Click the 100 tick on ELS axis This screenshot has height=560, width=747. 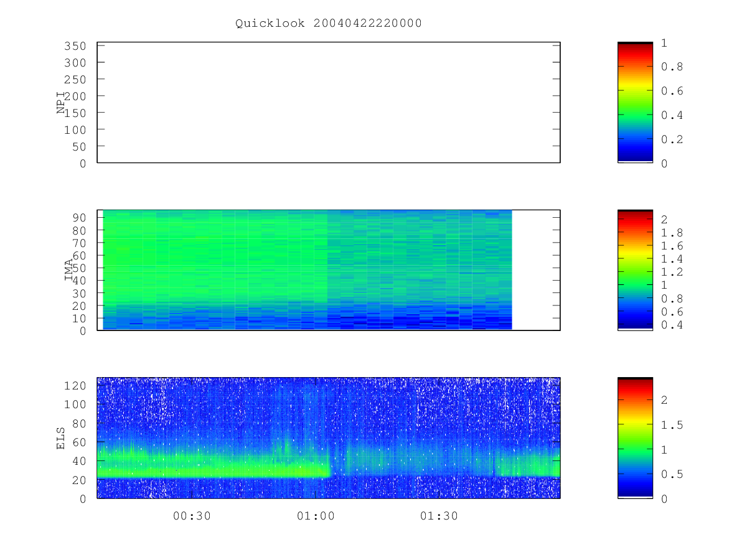(x=74, y=404)
